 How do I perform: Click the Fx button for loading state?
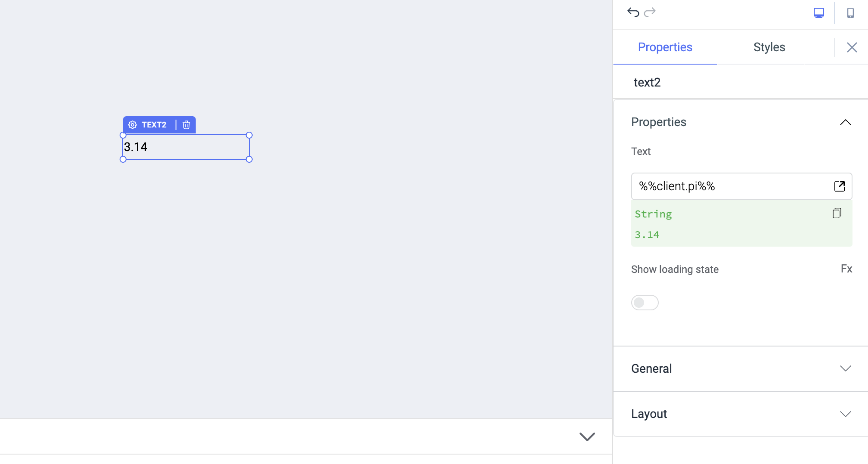coord(846,269)
